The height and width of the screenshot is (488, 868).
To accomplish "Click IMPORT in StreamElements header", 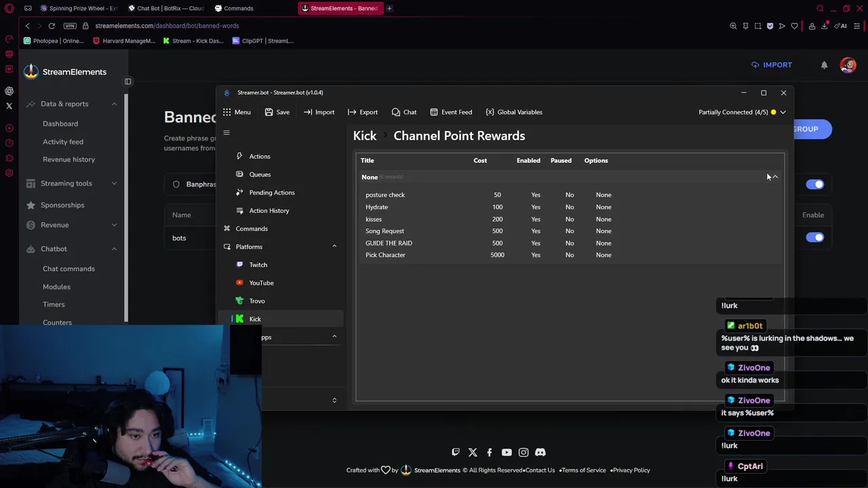I will click(772, 65).
